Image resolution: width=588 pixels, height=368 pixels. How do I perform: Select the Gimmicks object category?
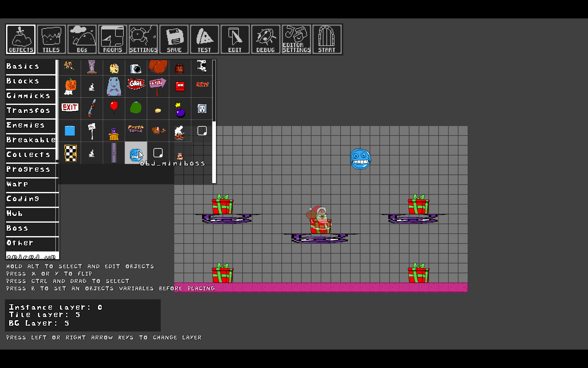pos(30,96)
